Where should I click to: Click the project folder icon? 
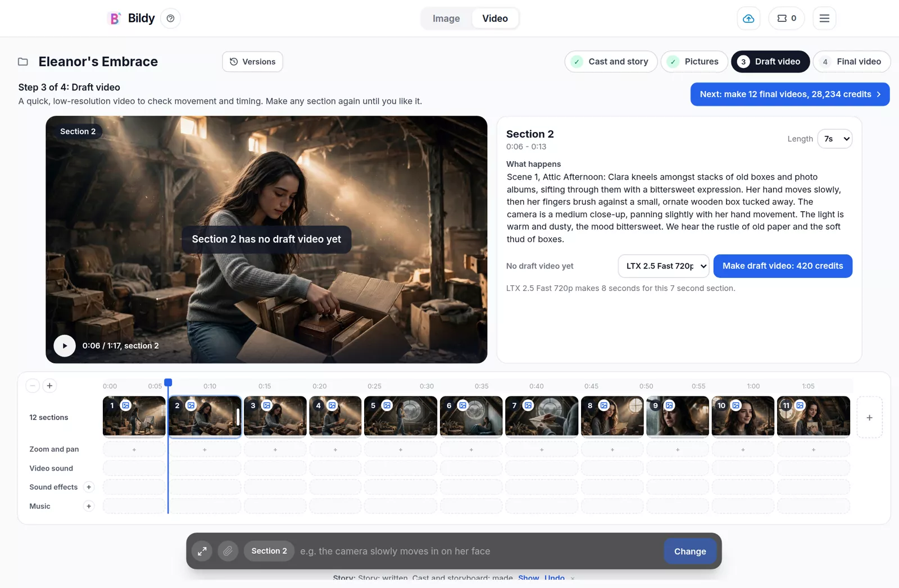(x=23, y=62)
